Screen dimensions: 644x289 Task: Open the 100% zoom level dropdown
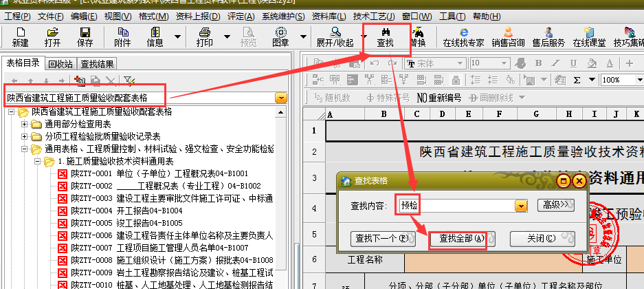(638, 80)
